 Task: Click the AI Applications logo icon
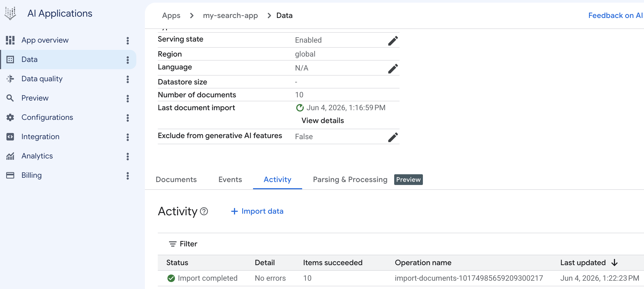[10, 13]
